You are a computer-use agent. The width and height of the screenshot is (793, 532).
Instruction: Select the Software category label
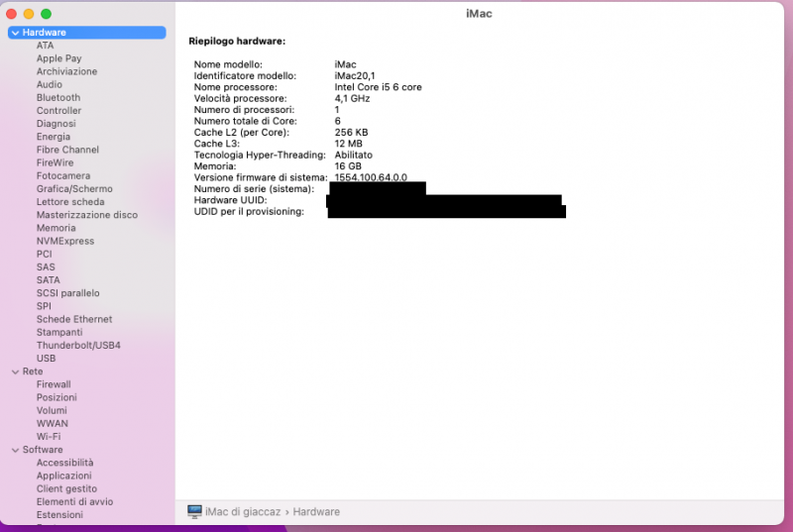point(43,450)
